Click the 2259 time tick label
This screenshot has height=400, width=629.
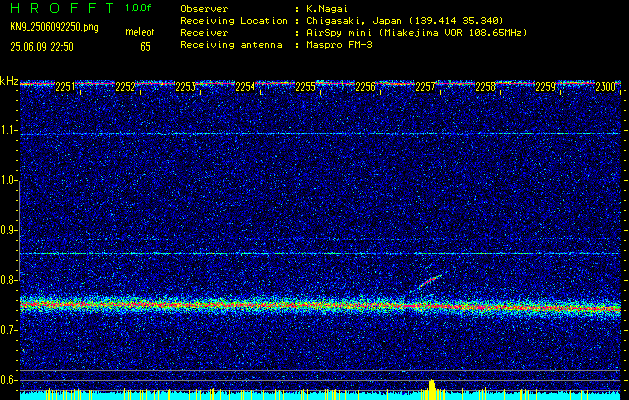[x=546, y=87]
